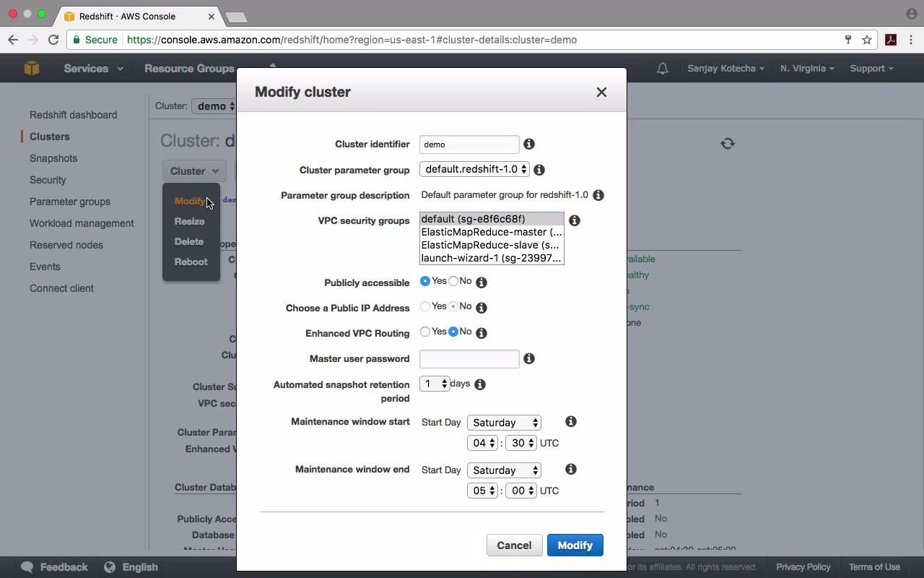This screenshot has width=924, height=578.
Task: Open the notifications bell
Action: (x=662, y=69)
